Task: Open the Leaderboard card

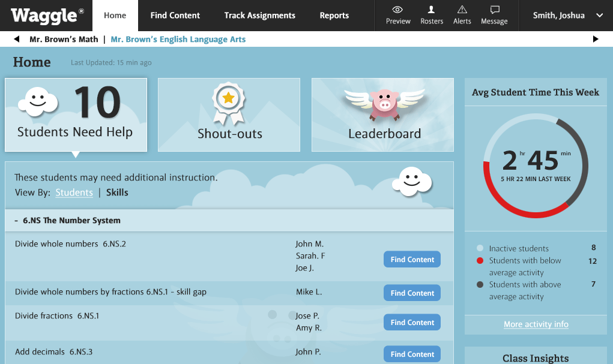Action: tap(382, 115)
